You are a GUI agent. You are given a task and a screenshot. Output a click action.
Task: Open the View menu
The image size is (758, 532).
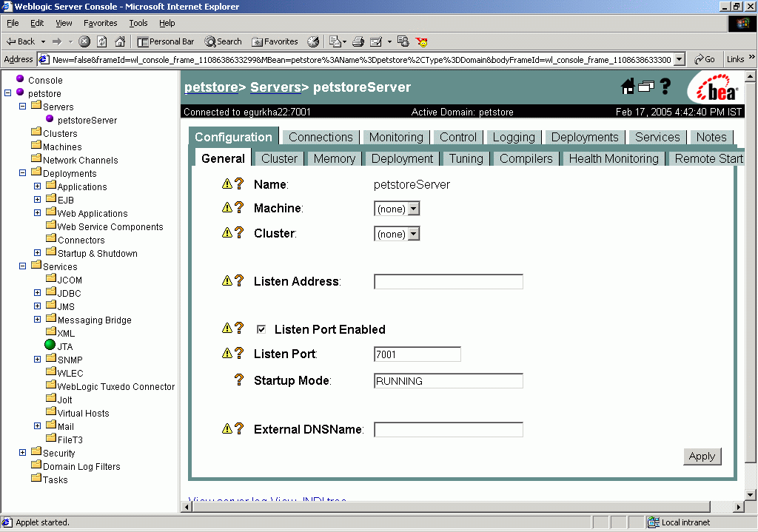[64, 23]
